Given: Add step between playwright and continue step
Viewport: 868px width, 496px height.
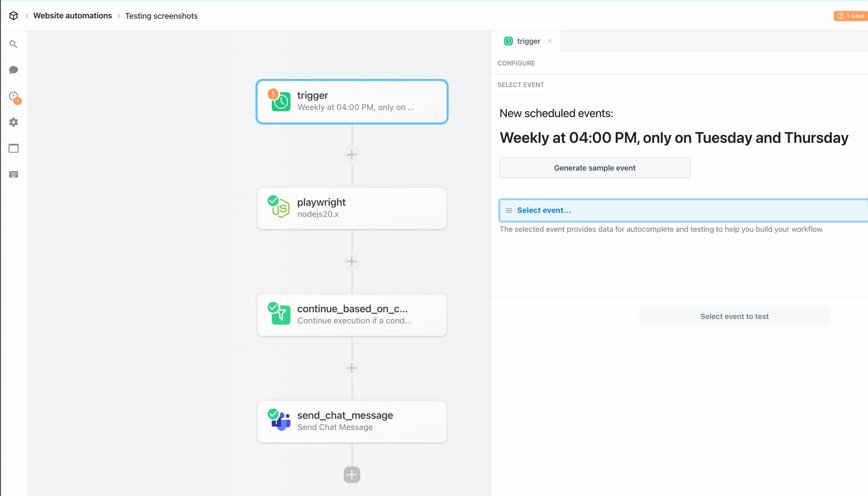Looking at the screenshot, I should (x=352, y=261).
